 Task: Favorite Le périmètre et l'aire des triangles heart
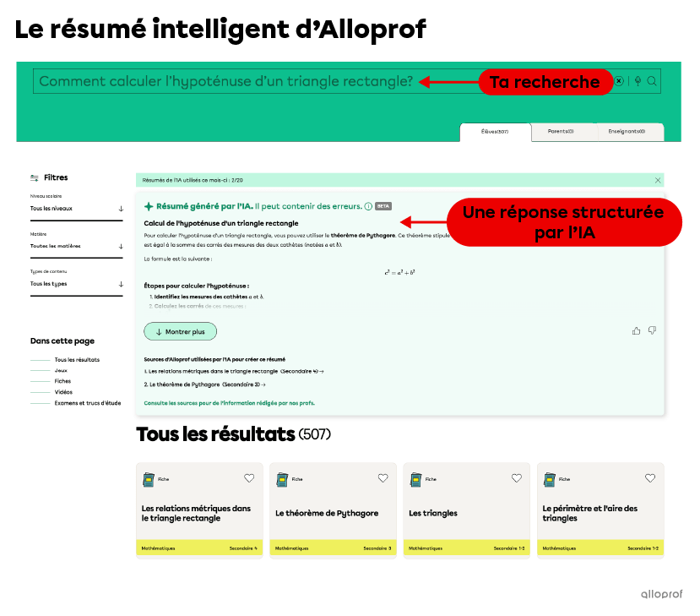(x=650, y=478)
